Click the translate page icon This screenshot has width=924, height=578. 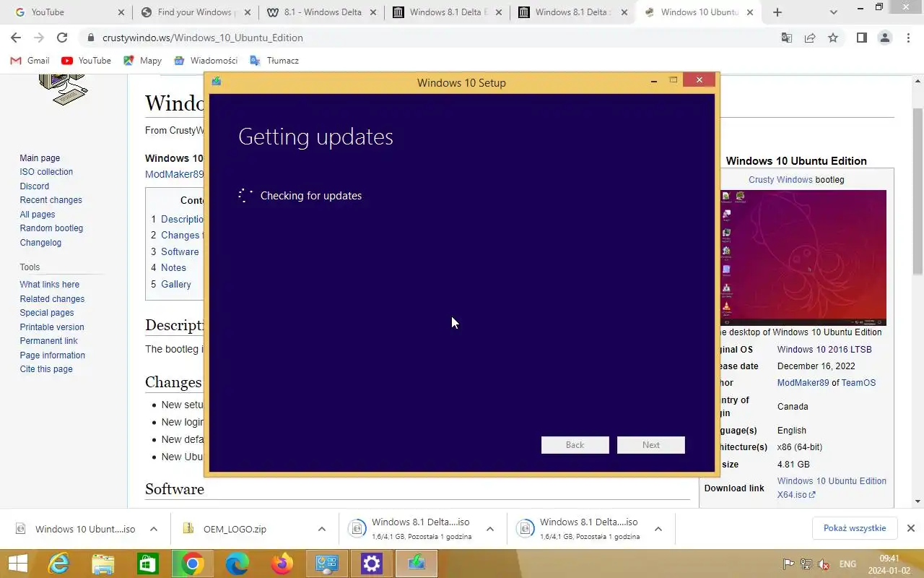(787, 38)
